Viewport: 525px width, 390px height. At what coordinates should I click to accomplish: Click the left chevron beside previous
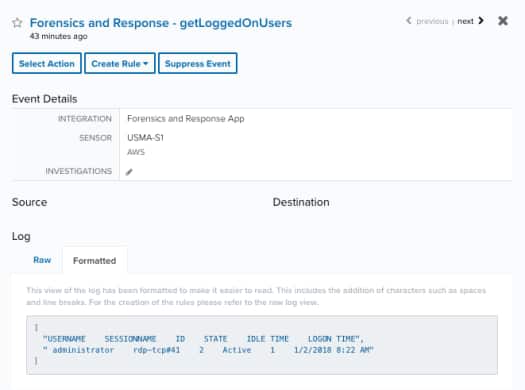409,21
